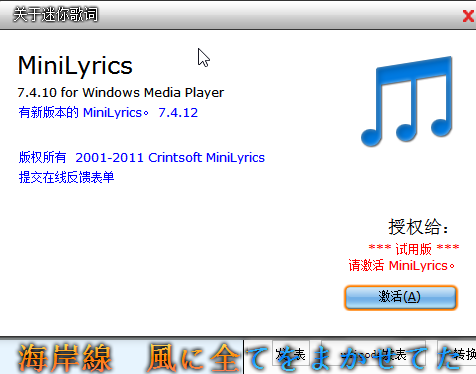The image size is (476, 374).
Task: Click the blue music note logo
Action: 407,101
